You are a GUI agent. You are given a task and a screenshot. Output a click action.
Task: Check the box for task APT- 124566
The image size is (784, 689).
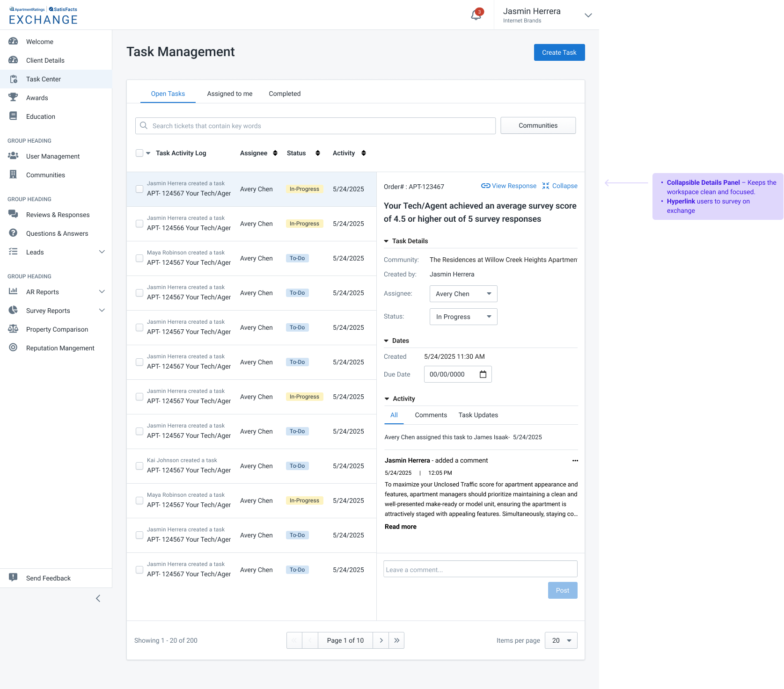(x=139, y=224)
